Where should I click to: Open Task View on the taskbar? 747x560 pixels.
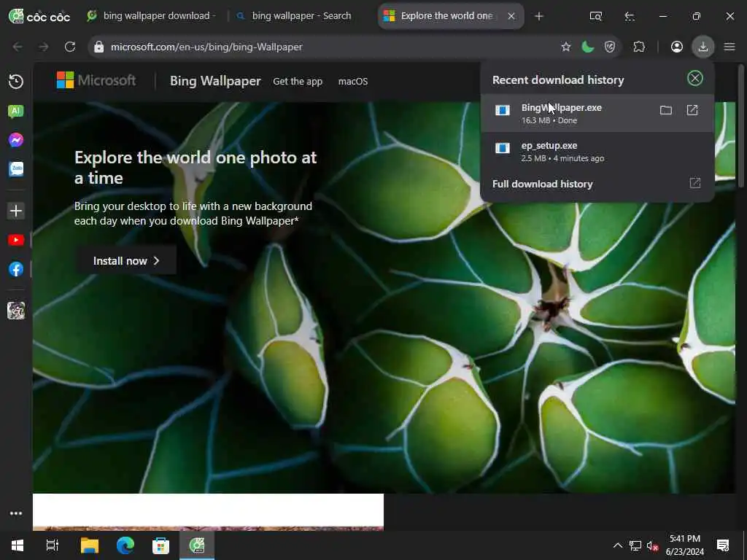[x=53, y=545]
